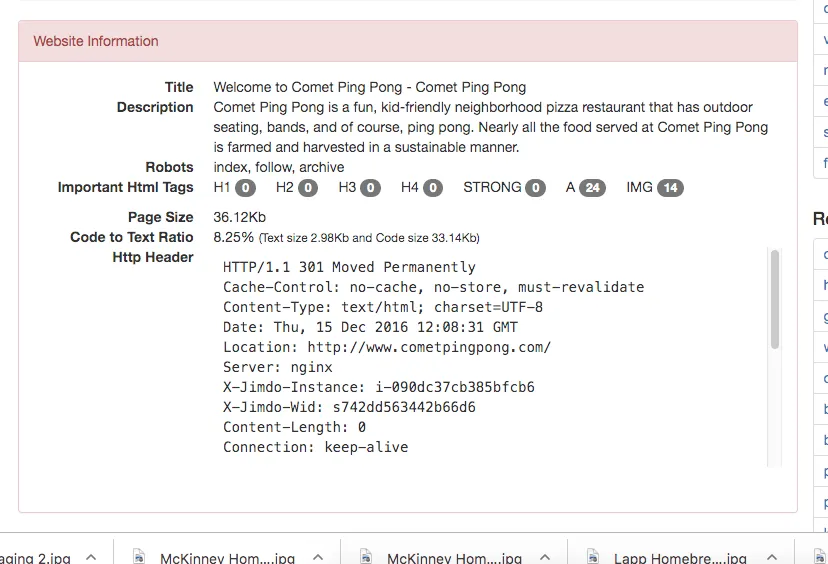Click the Server: nginx line
This screenshot has height=564, width=828.
pyautogui.click(x=278, y=368)
